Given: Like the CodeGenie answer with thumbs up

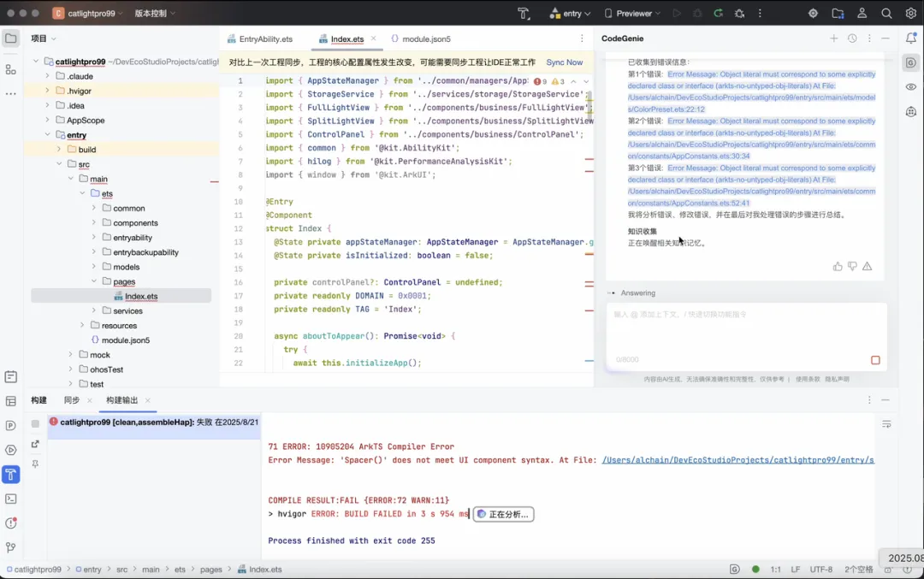Looking at the screenshot, I should (838, 267).
